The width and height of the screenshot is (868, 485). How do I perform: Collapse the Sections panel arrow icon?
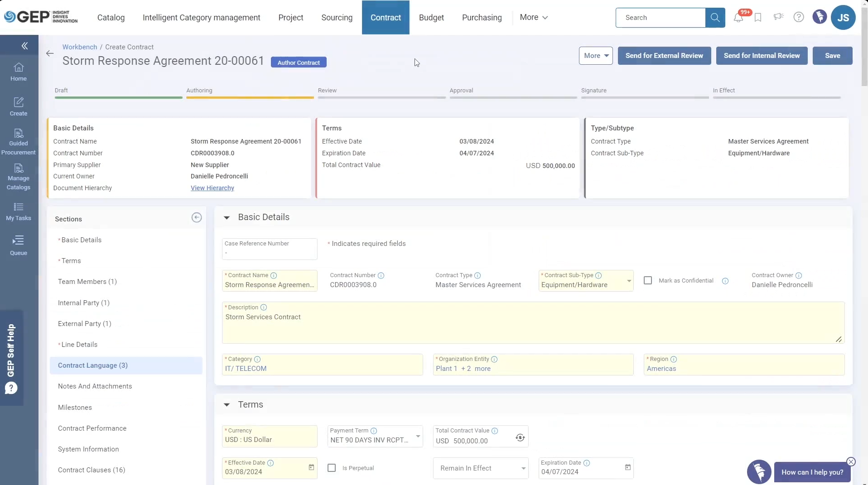pos(196,218)
